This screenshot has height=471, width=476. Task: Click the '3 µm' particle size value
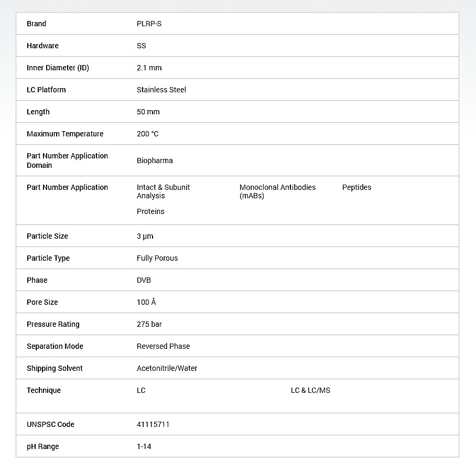(x=145, y=236)
